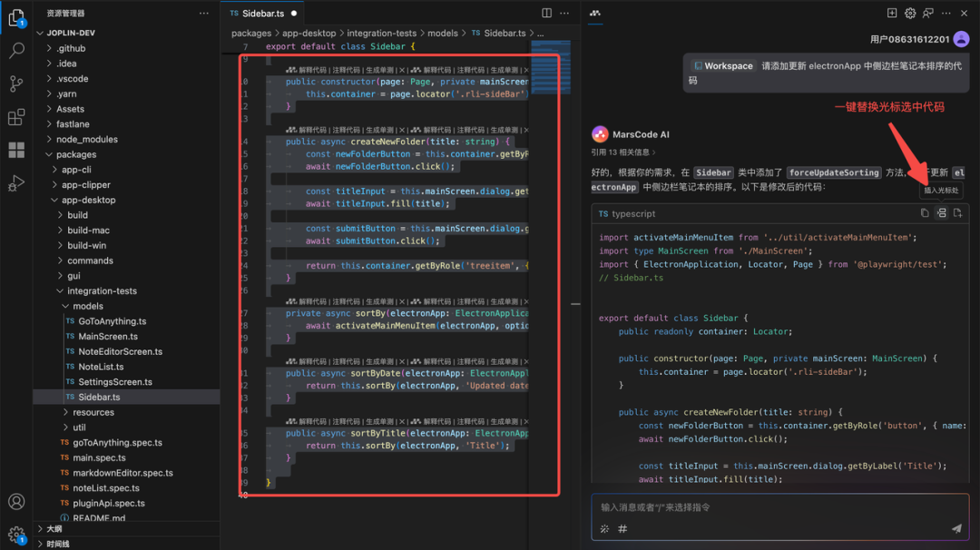Expand the 大纲 outline section
The height and width of the screenshot is (550, 980).
point(54,529)
